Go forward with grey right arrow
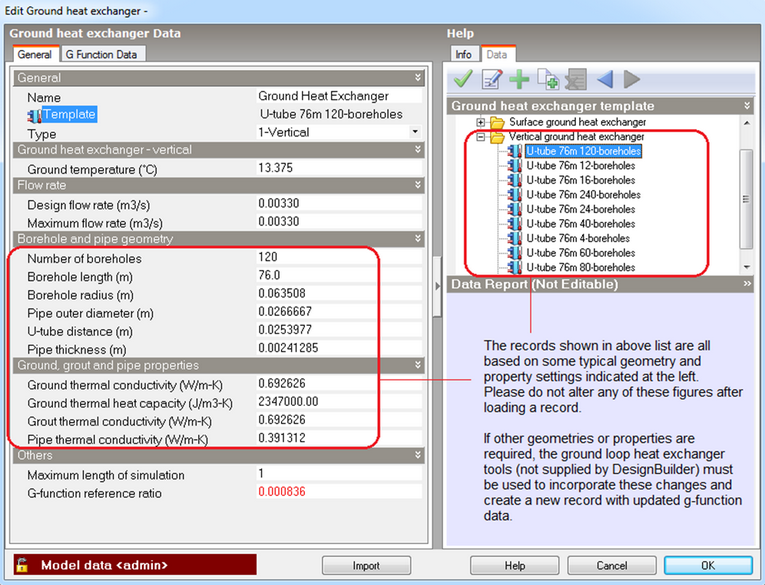Viewport: 765px width, 585px height. [631, 80]
